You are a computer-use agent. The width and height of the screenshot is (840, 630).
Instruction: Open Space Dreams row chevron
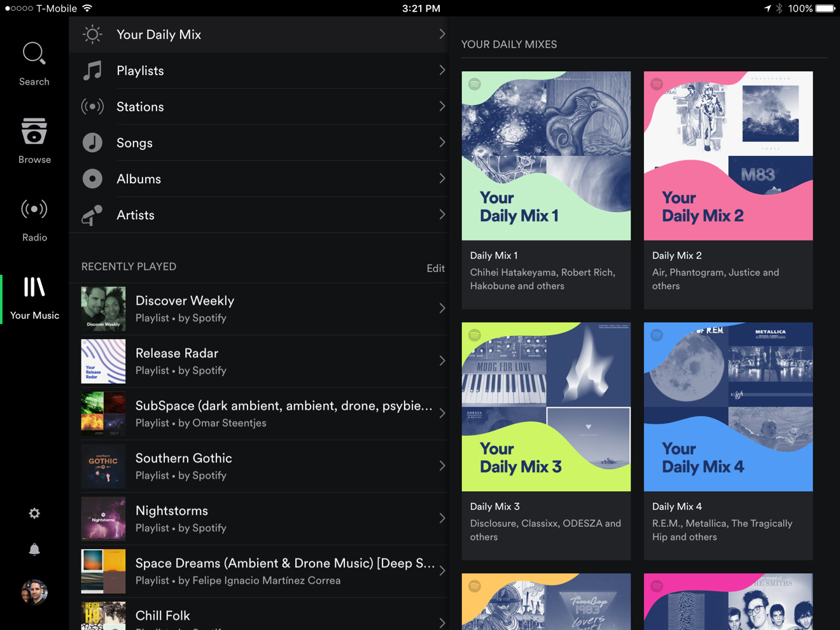point(442,571)
